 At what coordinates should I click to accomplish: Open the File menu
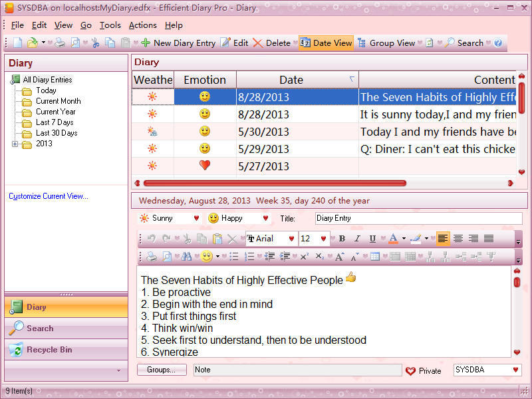pos(17,25)
